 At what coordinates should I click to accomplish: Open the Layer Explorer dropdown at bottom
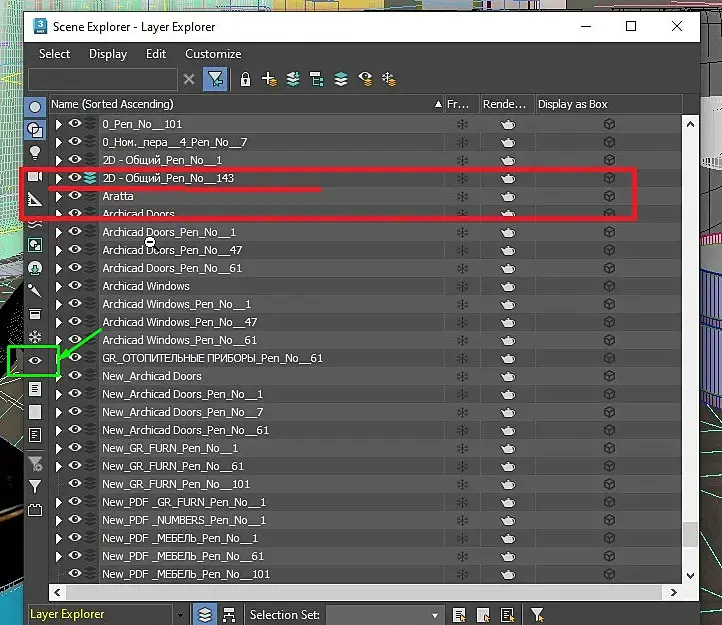[180, 615]
